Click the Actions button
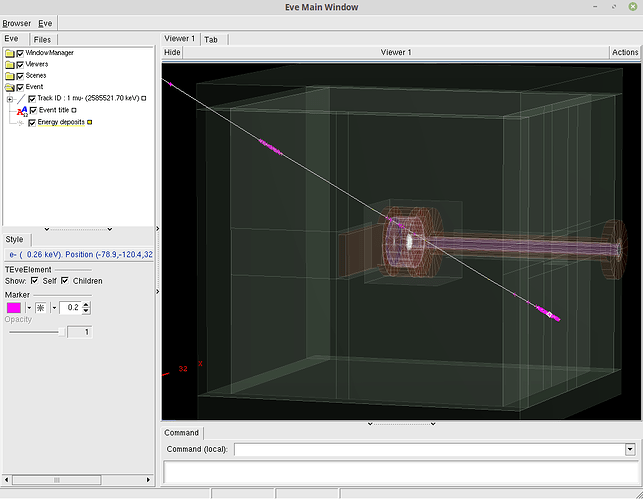This screenshot has width=643, height=499. click(x=625, y=52)
